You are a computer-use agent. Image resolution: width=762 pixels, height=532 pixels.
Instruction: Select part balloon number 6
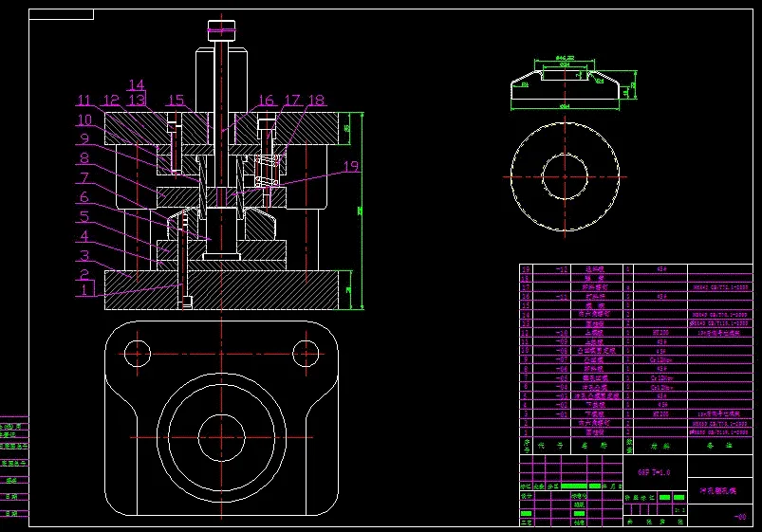pyautogui.click(x=84, y=196)
